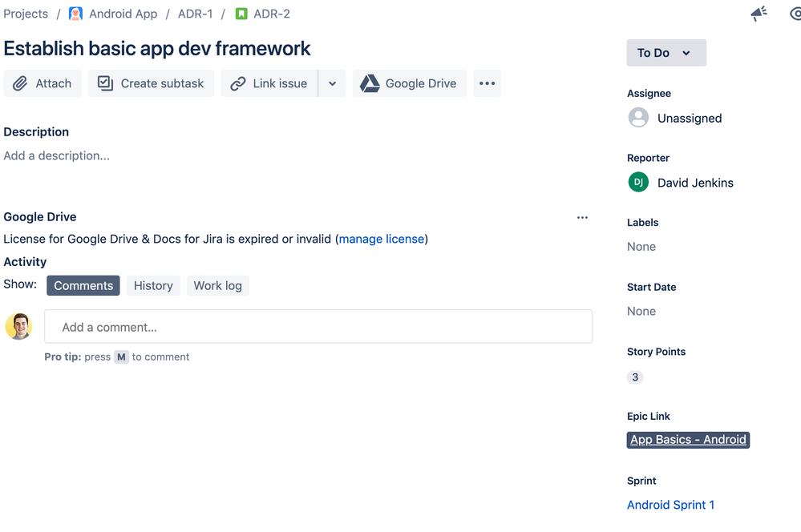This screenshot has width=801, height=532.
Task: Open ADR-2 breadcrumb link
Action: tap(272, 14)
